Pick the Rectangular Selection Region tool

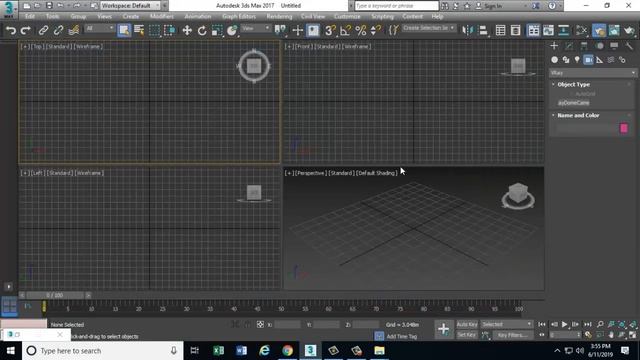coord(154,30)
